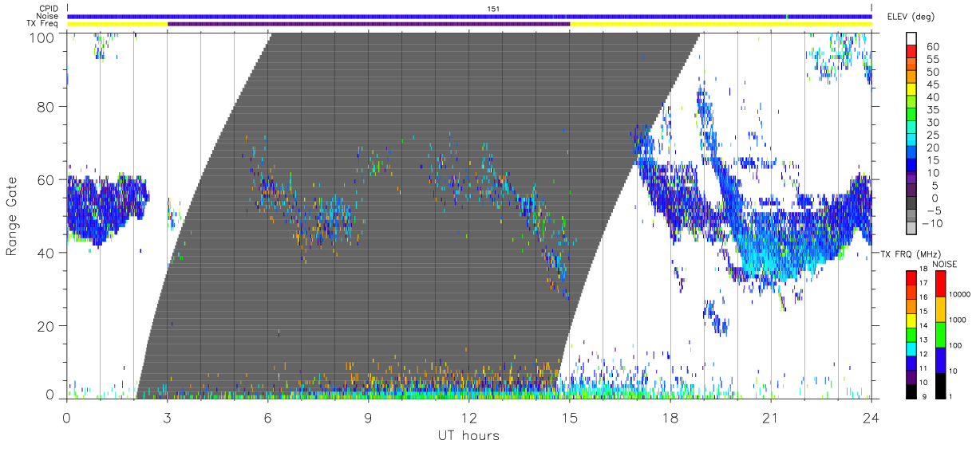Click the 24 tick on UT hours axis
Image resolution: width=980 pixels, height=452 pixels.
(871, 416)
